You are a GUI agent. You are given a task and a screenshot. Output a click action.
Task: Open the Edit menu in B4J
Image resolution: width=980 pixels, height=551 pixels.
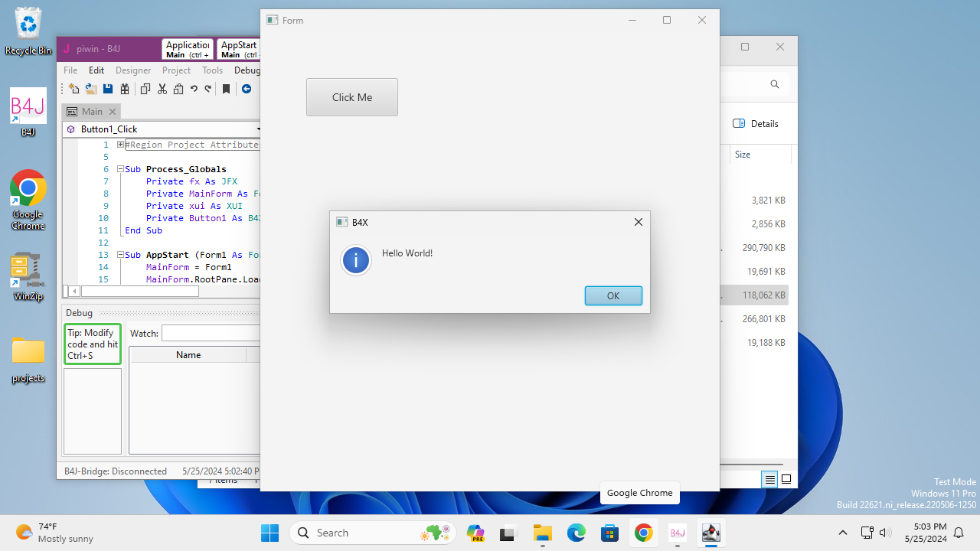(x=96, y=70)
